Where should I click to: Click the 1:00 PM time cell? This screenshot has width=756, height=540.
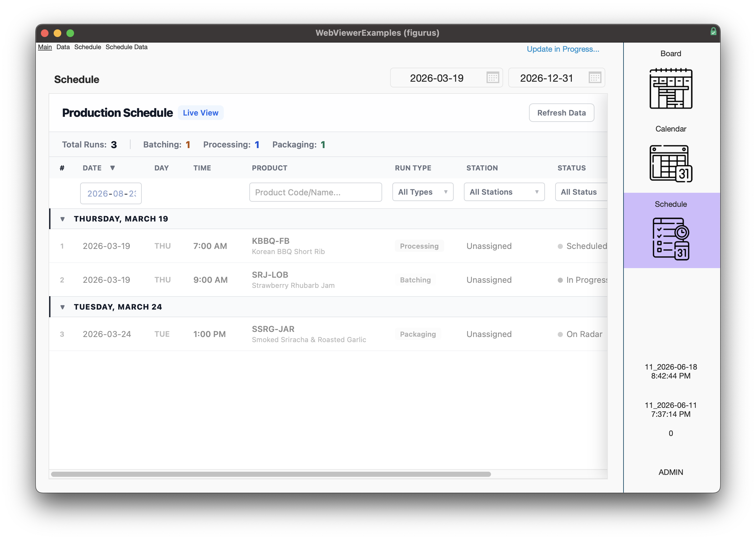coord(209,334)
